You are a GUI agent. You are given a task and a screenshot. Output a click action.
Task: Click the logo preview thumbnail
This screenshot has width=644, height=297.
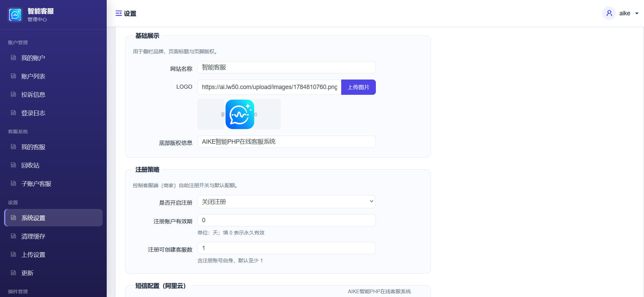pos(240,114)
